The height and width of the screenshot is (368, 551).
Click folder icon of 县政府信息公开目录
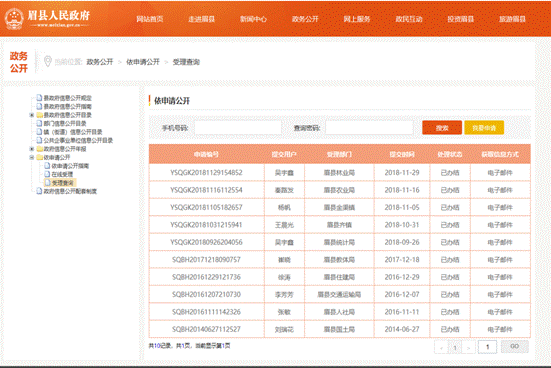[x=40, y=115]
